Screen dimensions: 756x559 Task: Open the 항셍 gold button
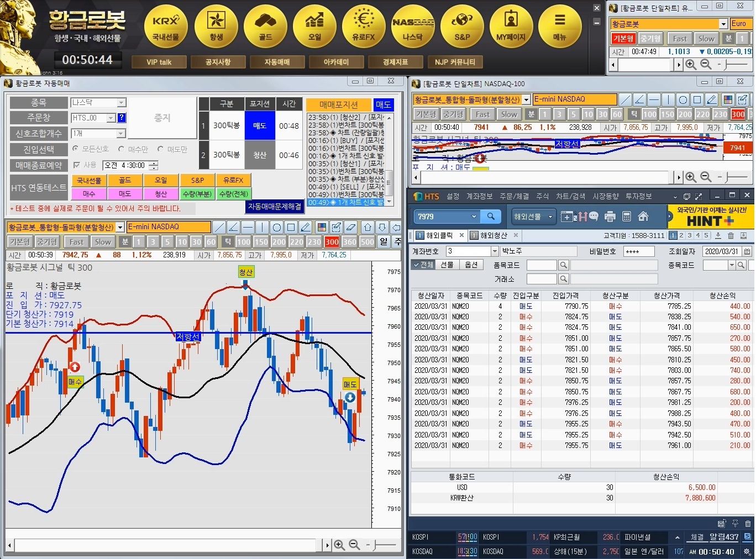(216, 27)
